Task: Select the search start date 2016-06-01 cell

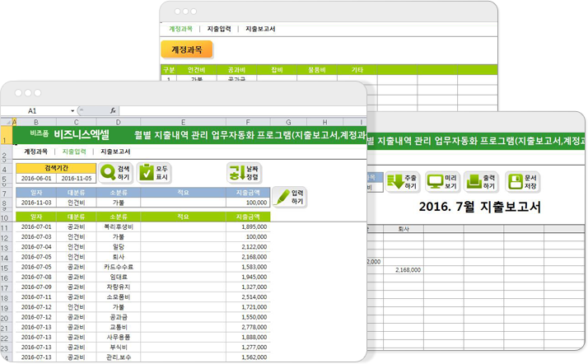Action: pyautogui.click(x=35, y=177)
